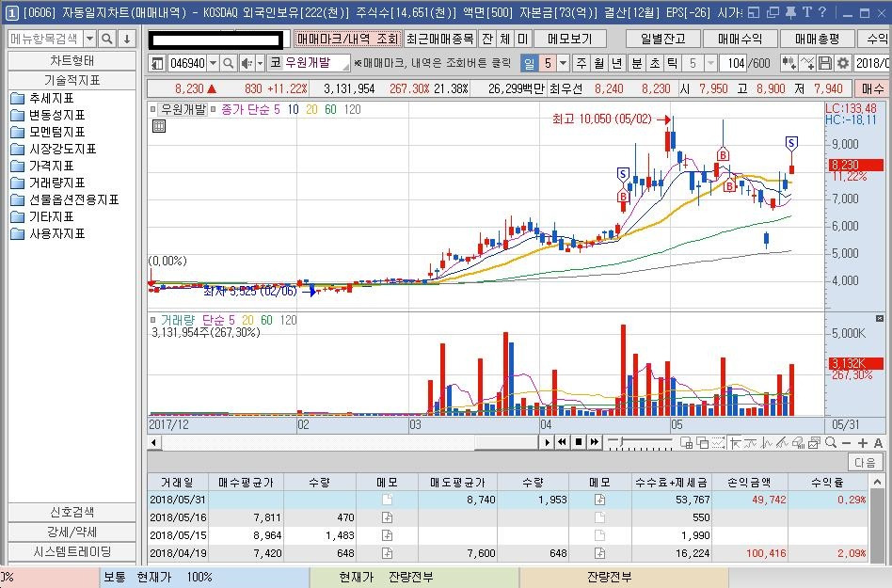
Task: Open the 신호검색 panel tab
Action: 72,513
